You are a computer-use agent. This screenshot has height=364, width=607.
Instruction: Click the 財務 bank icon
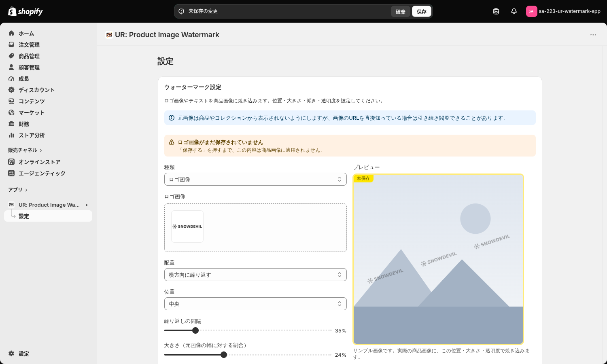pyautogui.click(x=11, y=124)
